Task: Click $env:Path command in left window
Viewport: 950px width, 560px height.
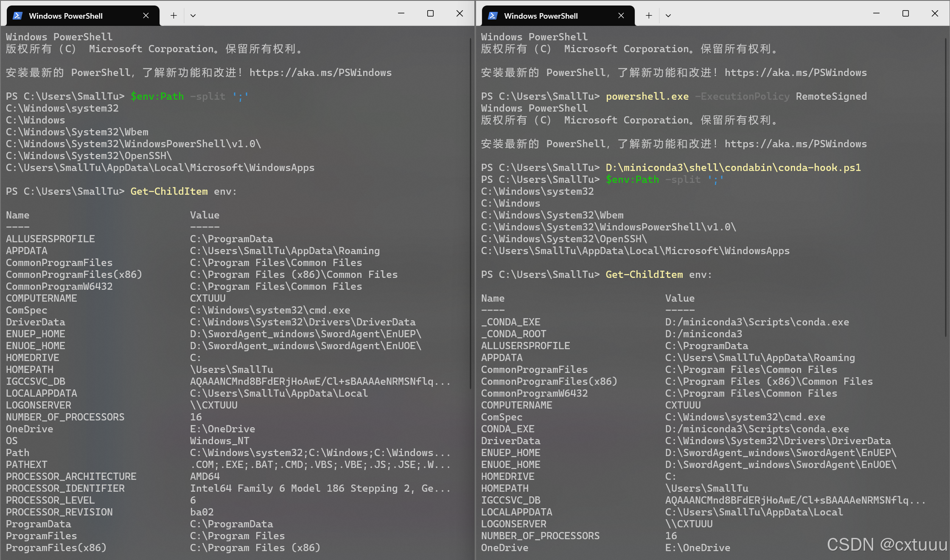Action: coord(157,96)
